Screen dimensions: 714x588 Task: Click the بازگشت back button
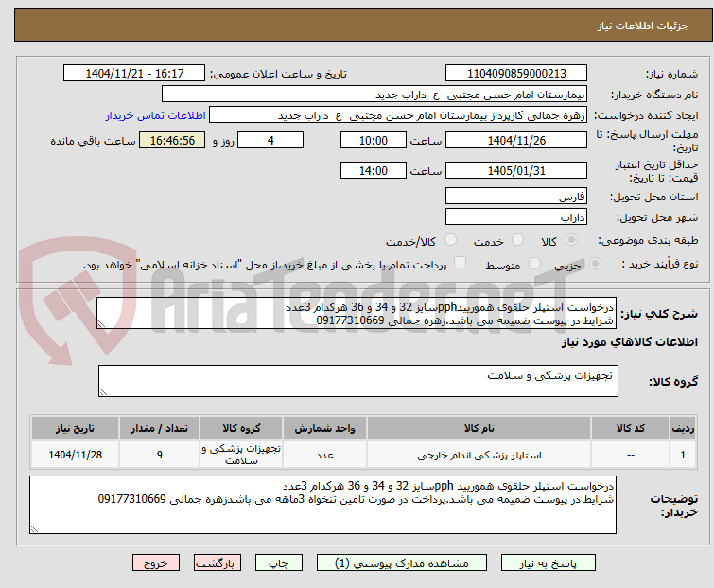(x=218, y=563)
